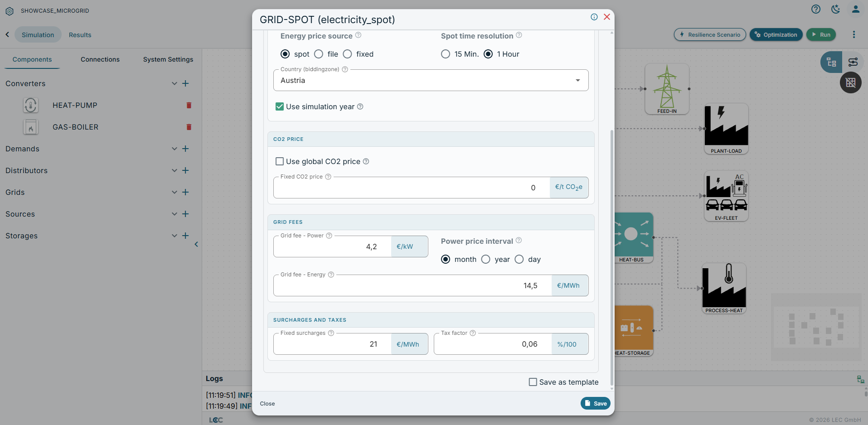Open the user account icon
Screen dimensions: 868x425
click(x=856, y=9)
